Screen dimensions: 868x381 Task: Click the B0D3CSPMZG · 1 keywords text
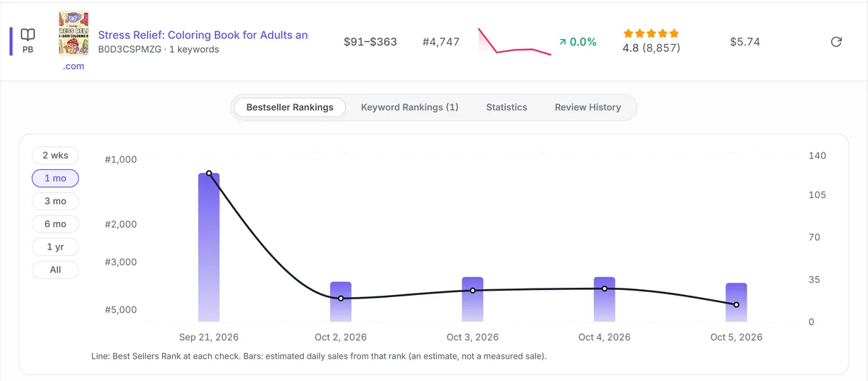coord(158,50)
